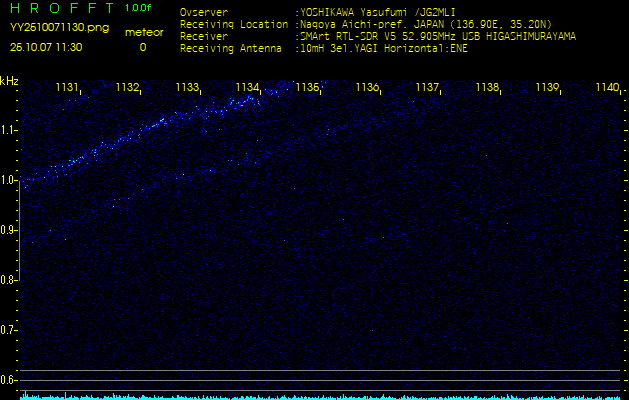Click the date stamp 25.10.07 11:30
The image size is (629, 400).
[46, 47]
